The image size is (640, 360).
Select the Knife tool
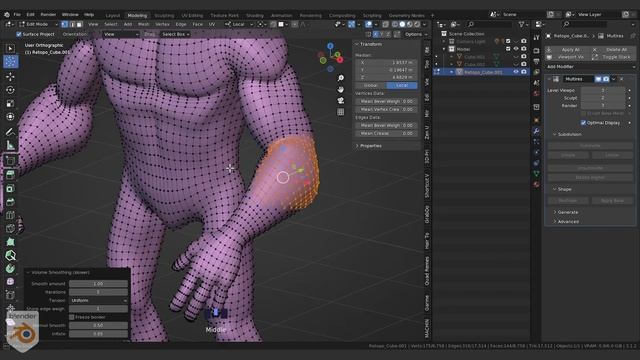pyautogui.click(x=11, y=229)
